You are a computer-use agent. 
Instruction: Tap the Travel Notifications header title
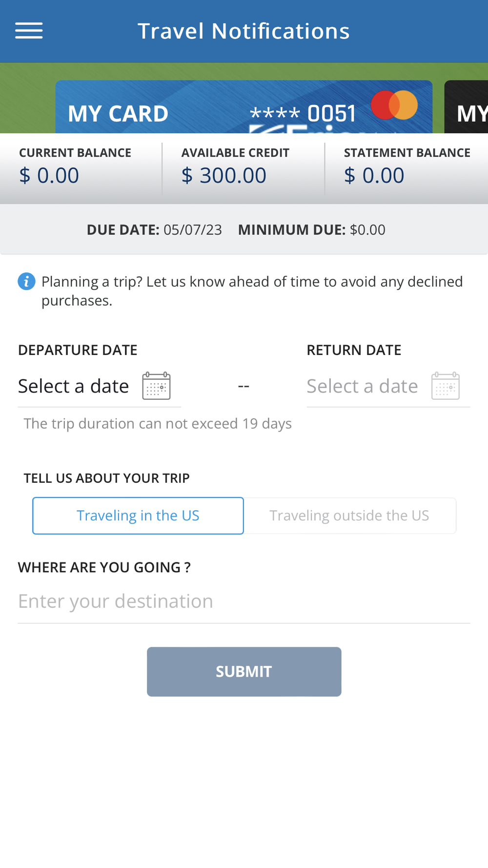coord(244,31)
